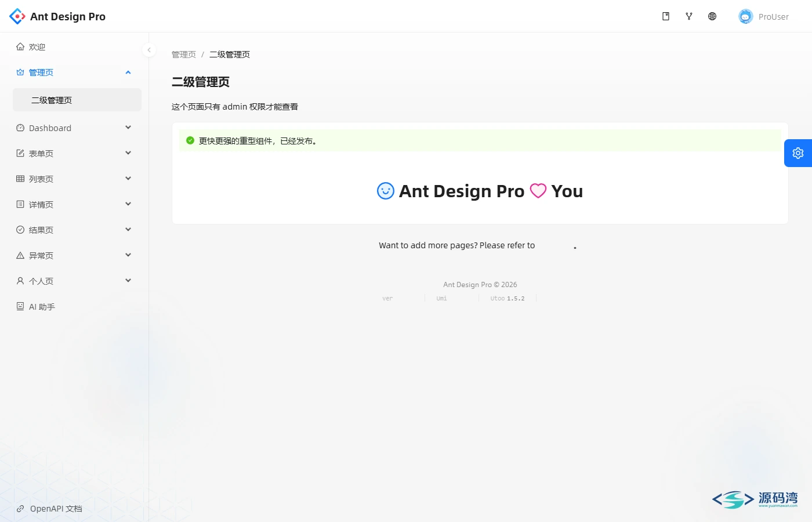
Task: Click the text 这个页面只有 admin 权限才能查看
Action: coord(235,107)
